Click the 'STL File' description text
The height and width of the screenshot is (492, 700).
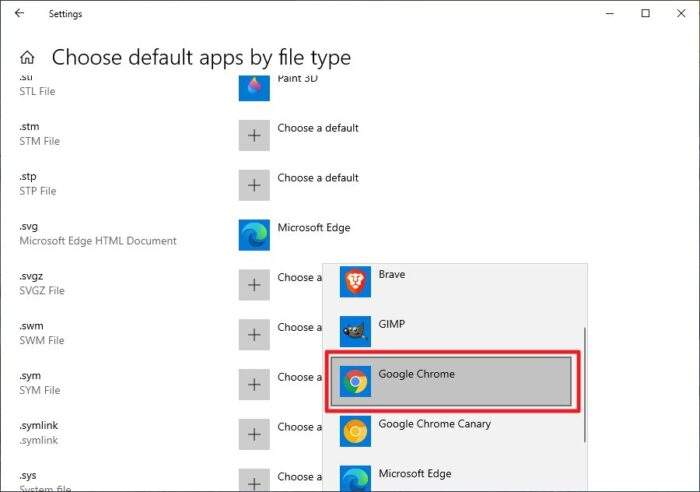(37, 92)
